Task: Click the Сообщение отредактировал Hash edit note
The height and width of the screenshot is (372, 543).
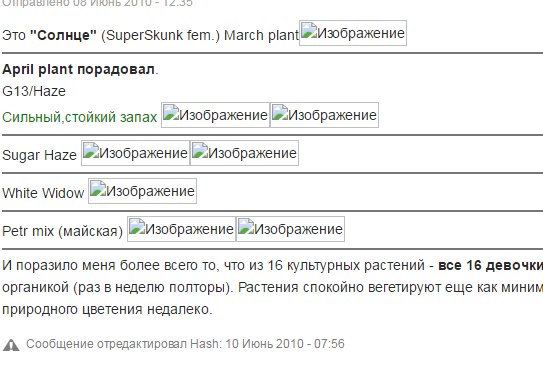Action: coord(185,344)
